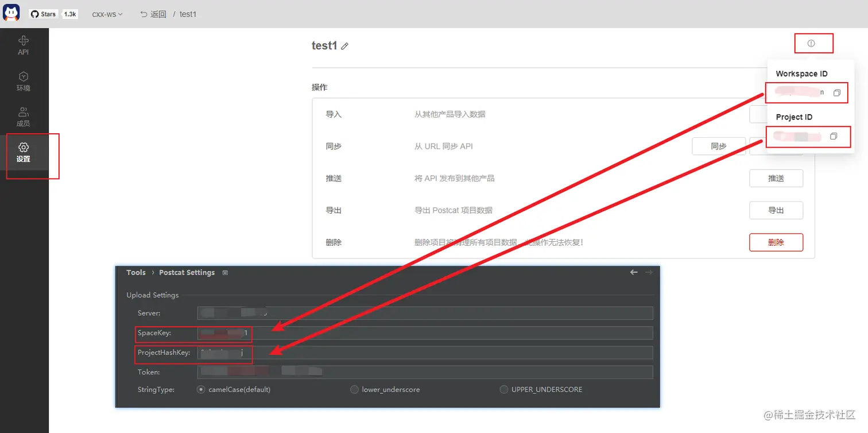Click the 操作 section heading
868x433 pixels.
click(x=320, y=87)
